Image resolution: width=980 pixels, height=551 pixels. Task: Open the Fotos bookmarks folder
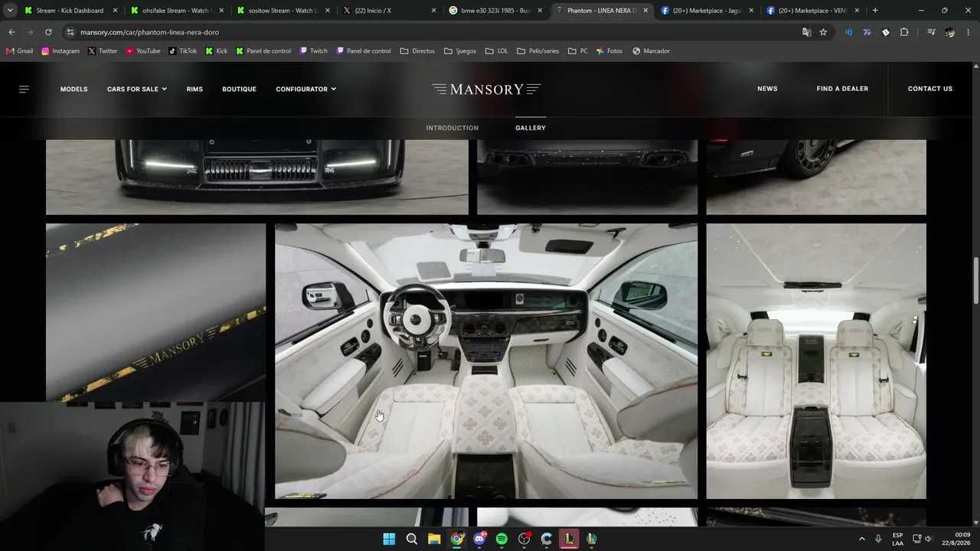tap(609, 51)
